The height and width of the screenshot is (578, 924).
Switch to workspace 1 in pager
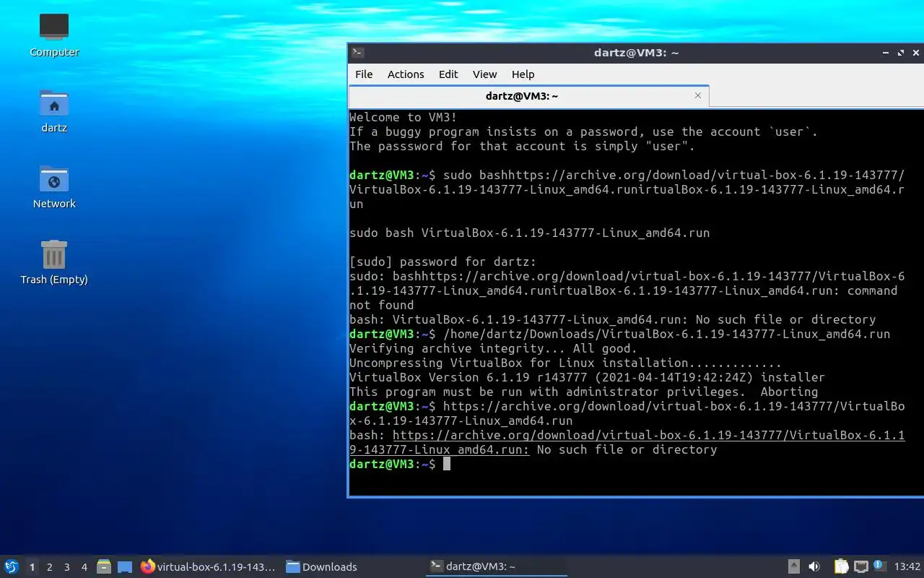click(x=32, y=567)
